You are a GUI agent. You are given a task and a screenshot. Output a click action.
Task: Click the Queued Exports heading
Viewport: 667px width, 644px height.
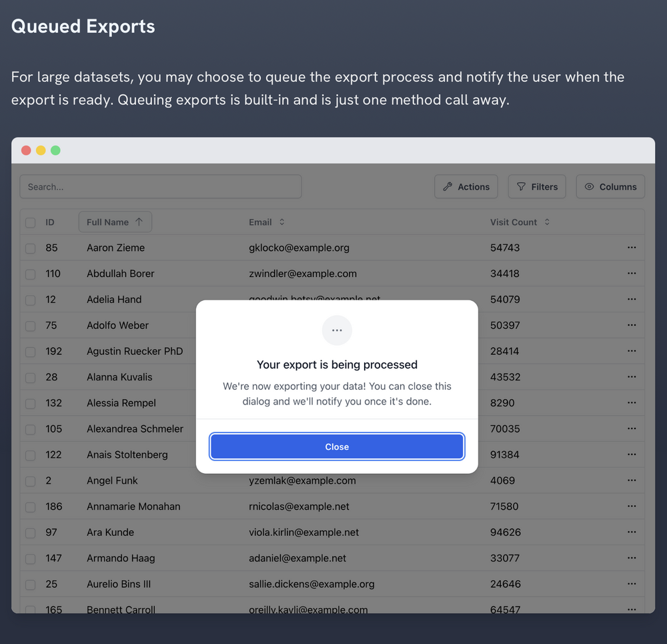pos(83,27)
